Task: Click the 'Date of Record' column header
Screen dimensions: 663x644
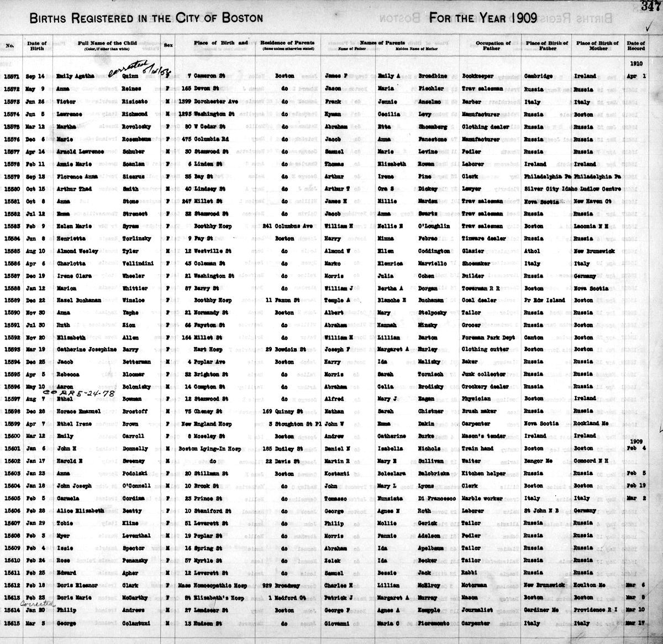Action: pos(636,45)
